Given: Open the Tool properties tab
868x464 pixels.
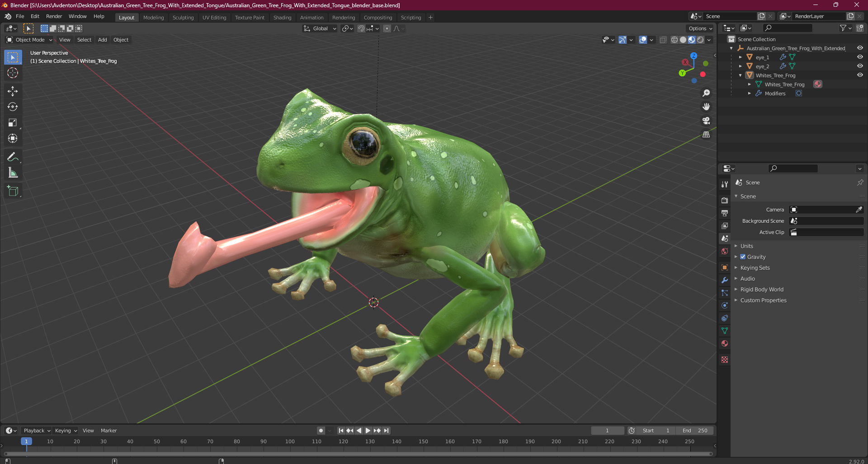Looking at the screenshot, I should [725, 184].
